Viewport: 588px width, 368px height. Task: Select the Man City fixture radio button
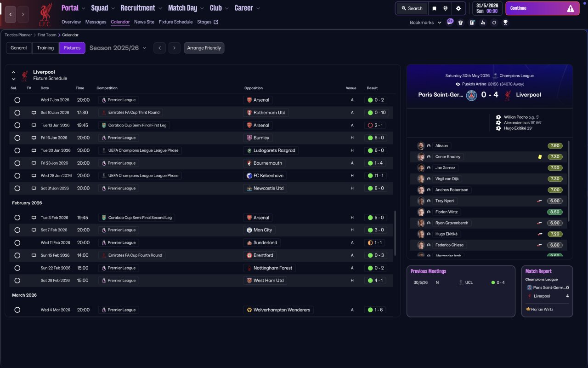(x=17, y=230)
